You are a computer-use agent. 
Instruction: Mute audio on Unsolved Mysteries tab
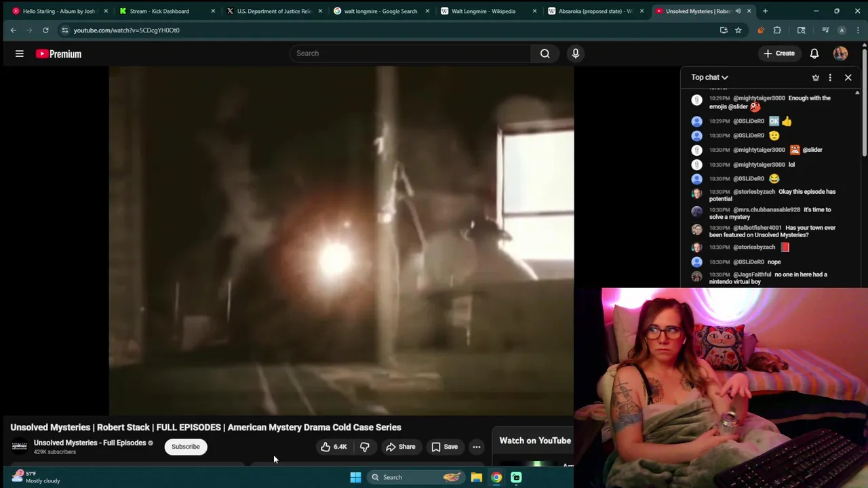tap(738, 11)
